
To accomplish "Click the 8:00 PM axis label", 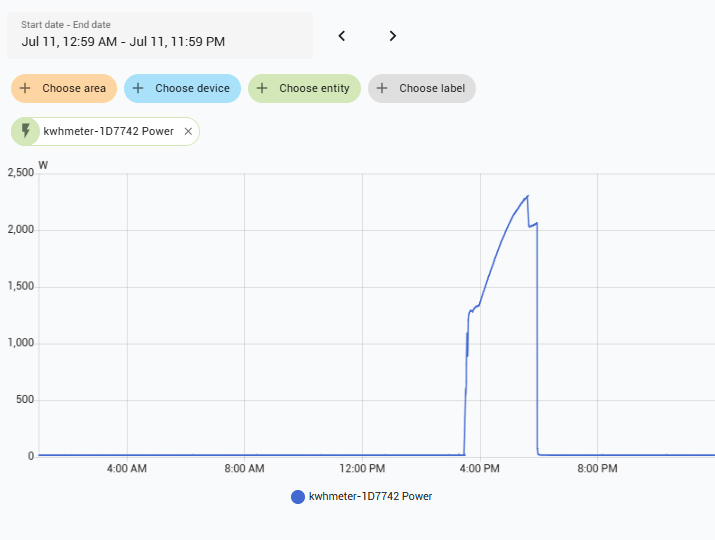I will (597, 468).
